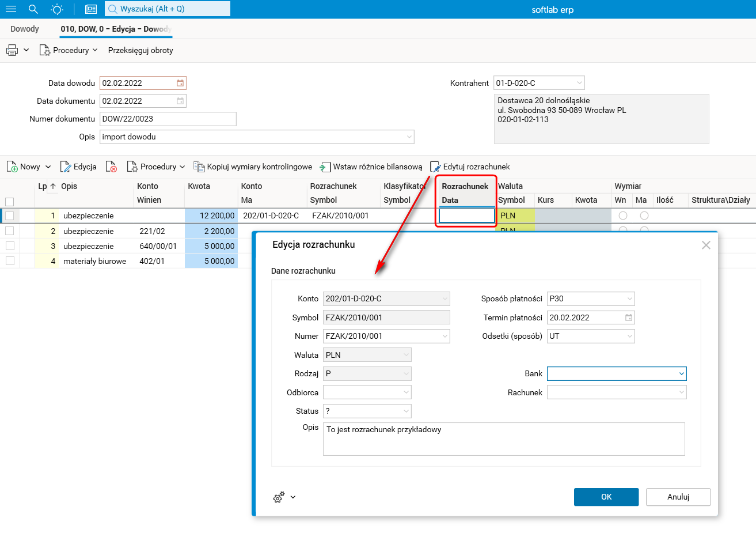Click the printer icon

point(12,50)
